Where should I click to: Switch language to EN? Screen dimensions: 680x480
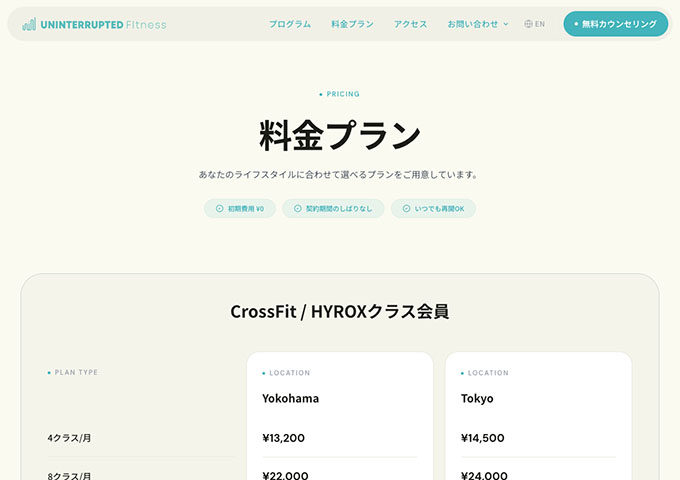point(540,24)
